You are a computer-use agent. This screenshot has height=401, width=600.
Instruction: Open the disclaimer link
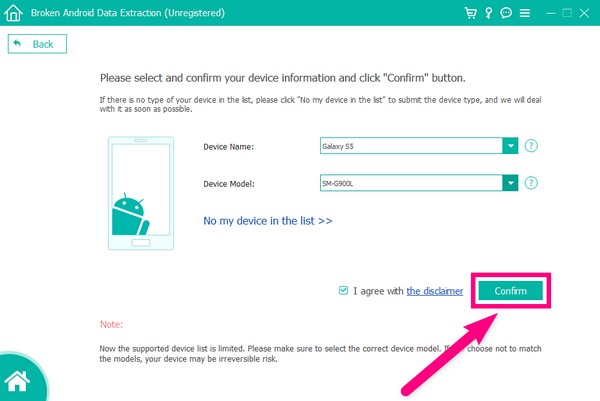434,291
